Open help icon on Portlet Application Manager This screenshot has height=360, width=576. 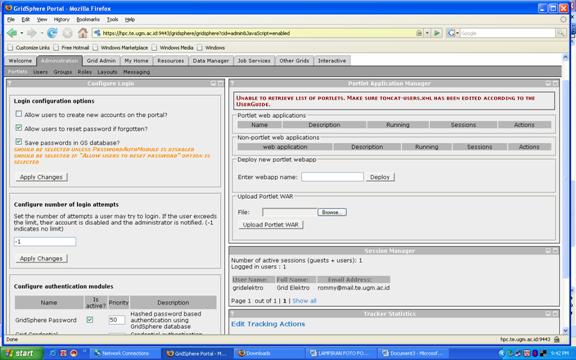coord(232,83)
